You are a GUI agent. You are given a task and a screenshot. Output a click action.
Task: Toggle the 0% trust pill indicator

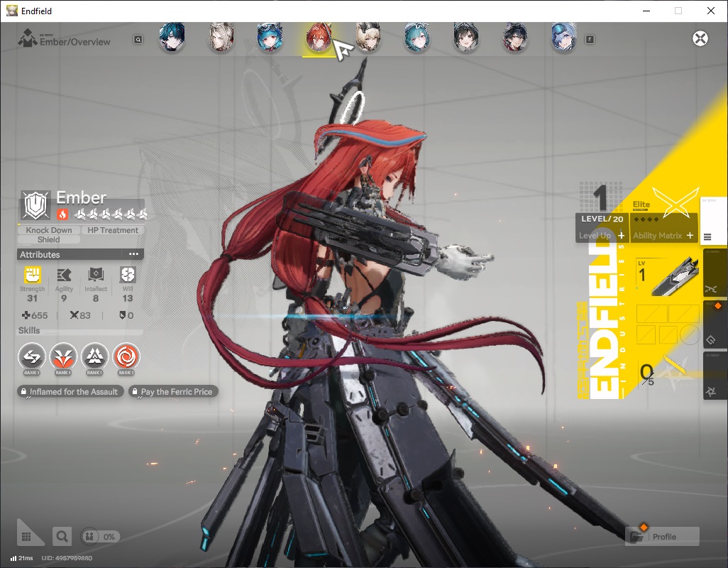pos(100,537)
